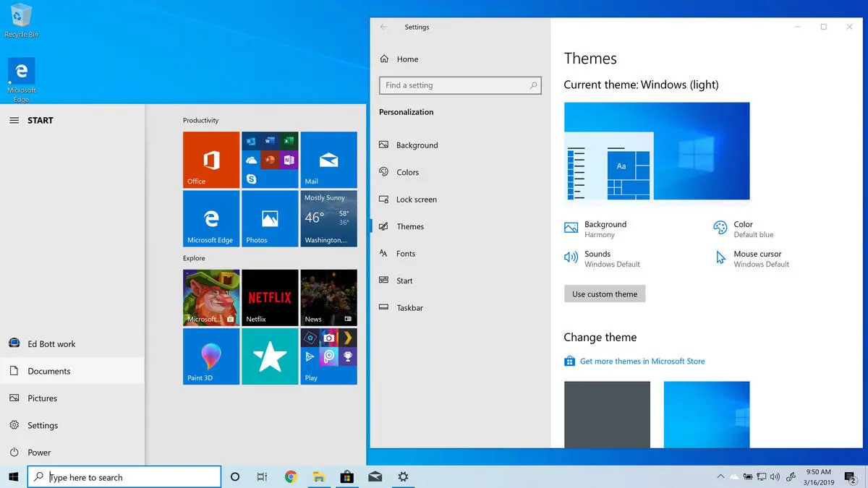Open the Weather tile showing Washington
This screenshot has height=488, width=868.
[328, 218]
